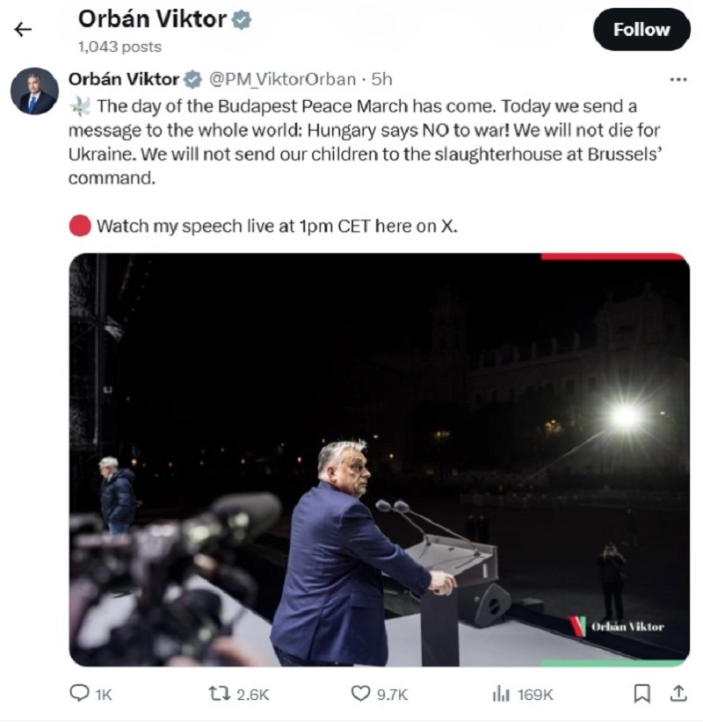Click the reply comment icon
703x728 pixels.
pos(81,694)
